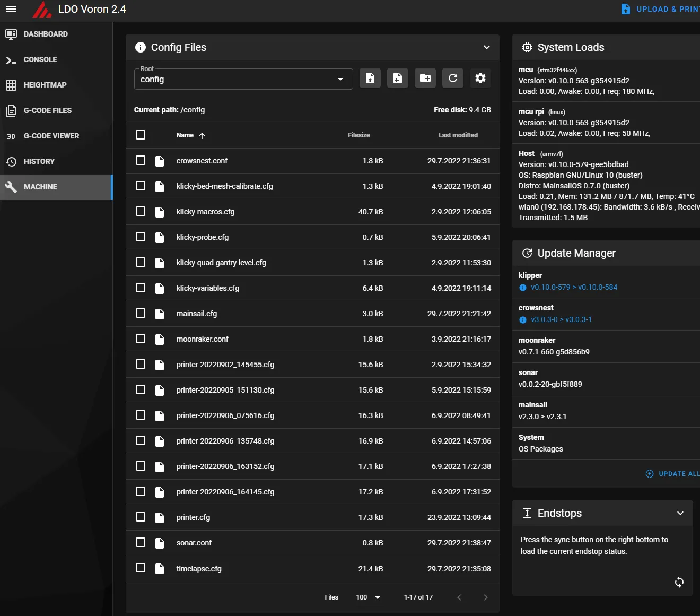Click the file icon beside crowsnest.conf
700x616 pixels.
(160, 161)
